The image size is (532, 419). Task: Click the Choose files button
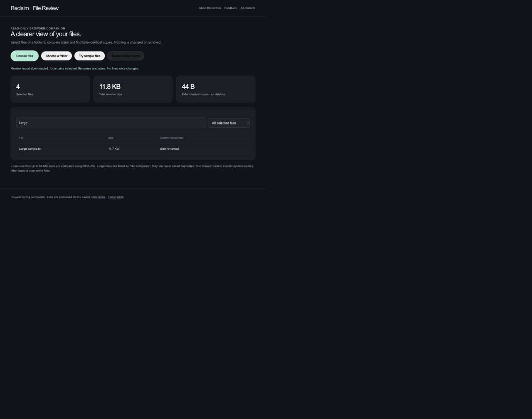pos(25,56)
